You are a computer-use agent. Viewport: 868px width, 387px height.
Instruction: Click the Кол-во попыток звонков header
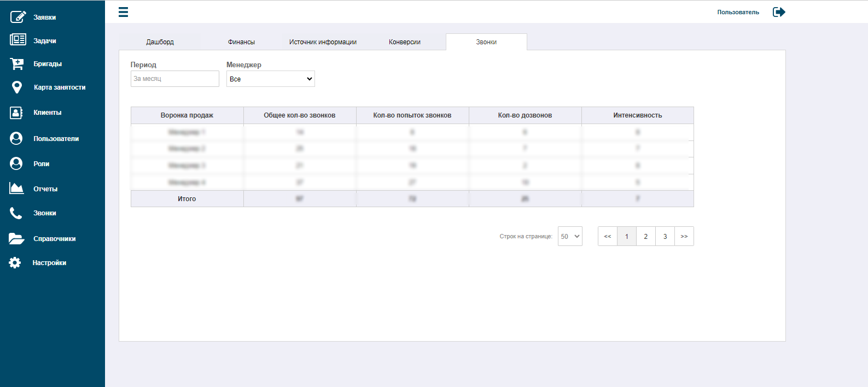412,115
